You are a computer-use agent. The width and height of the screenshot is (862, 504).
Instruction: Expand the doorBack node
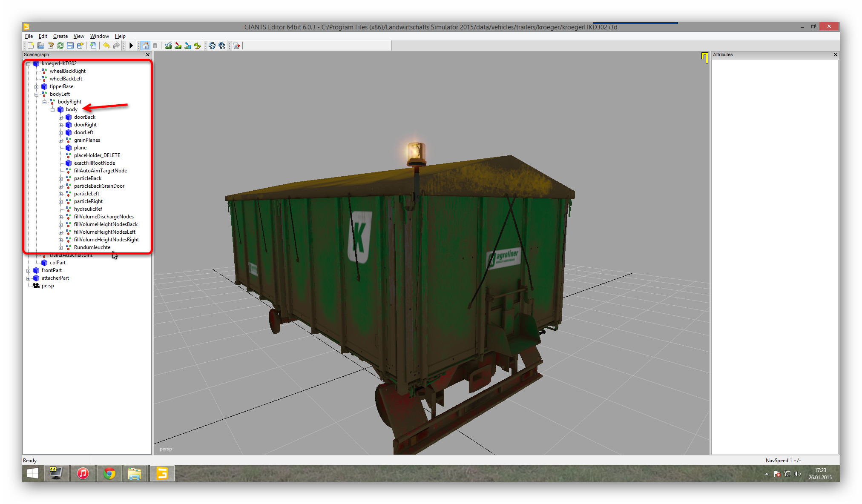coord(61,117)
